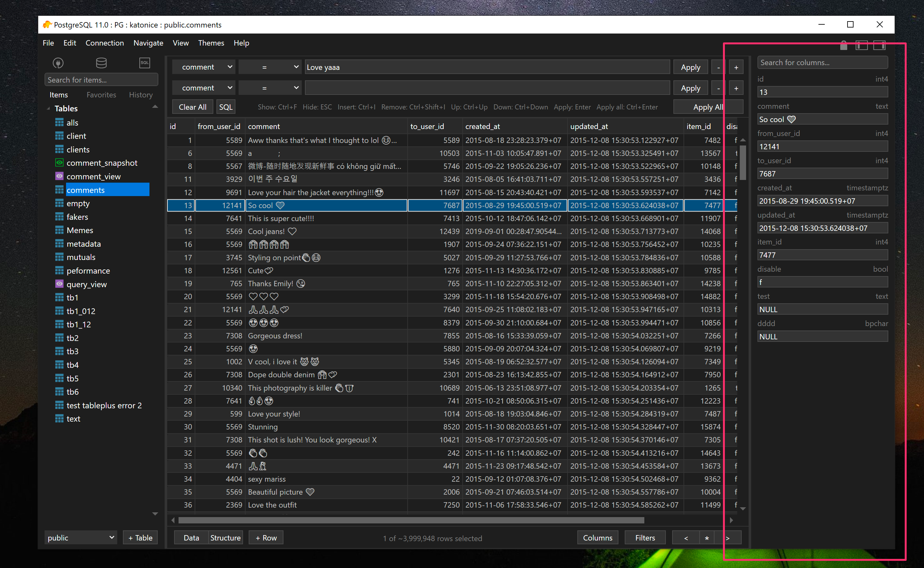Switch to History tab
This screenshot has width=924, height=568.
pos(141,95)
